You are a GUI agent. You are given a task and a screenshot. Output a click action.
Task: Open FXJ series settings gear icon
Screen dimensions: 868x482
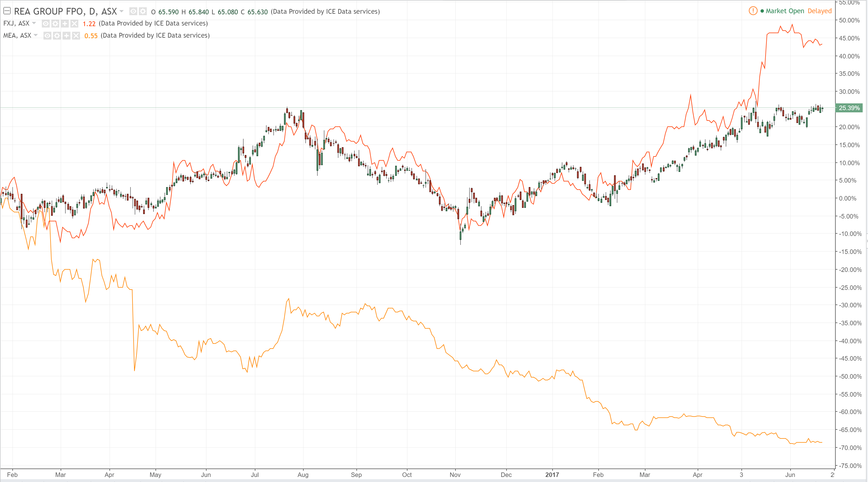55,24
